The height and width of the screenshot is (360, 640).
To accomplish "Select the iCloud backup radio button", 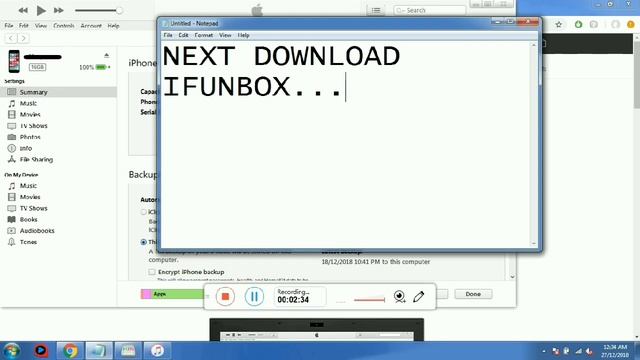I will point(143,212).
